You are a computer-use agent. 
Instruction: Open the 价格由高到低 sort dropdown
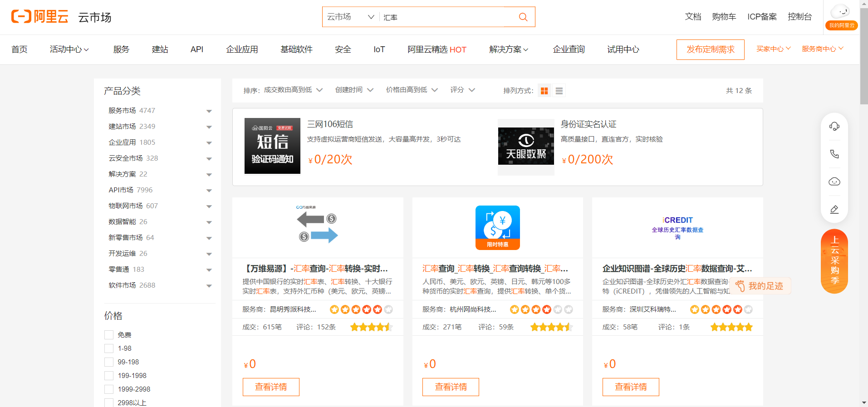point(412,90)
